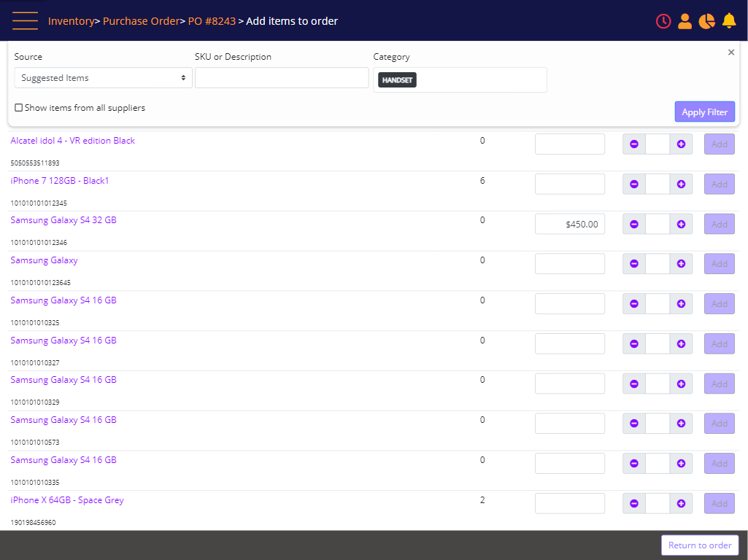Increase quantity for iPhone X 64GB row
The image size is (748, 560).
coord(681,503)
